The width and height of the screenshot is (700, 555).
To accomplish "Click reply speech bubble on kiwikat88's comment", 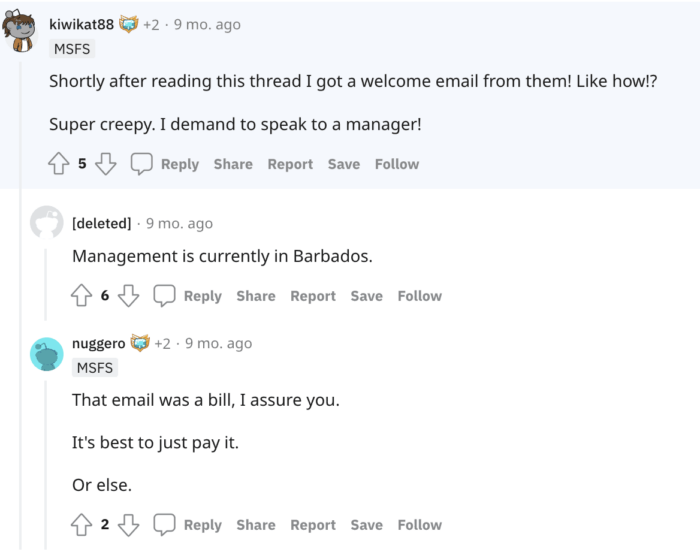I will [x=142, y=164].
